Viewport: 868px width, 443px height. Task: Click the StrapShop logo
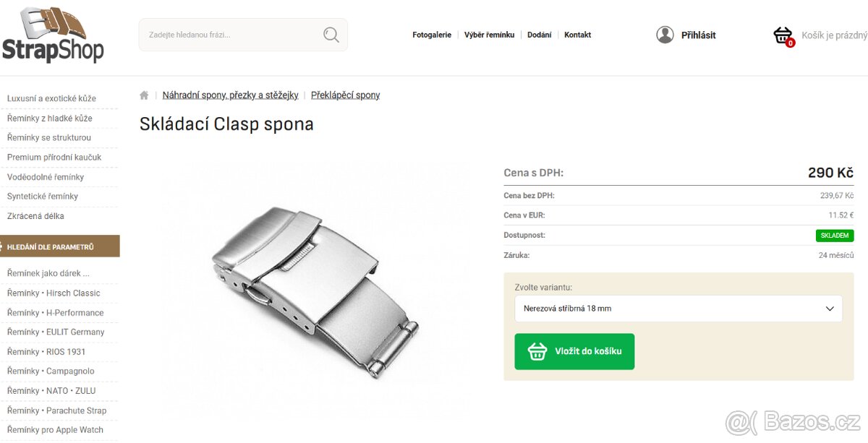click(53, 35)
